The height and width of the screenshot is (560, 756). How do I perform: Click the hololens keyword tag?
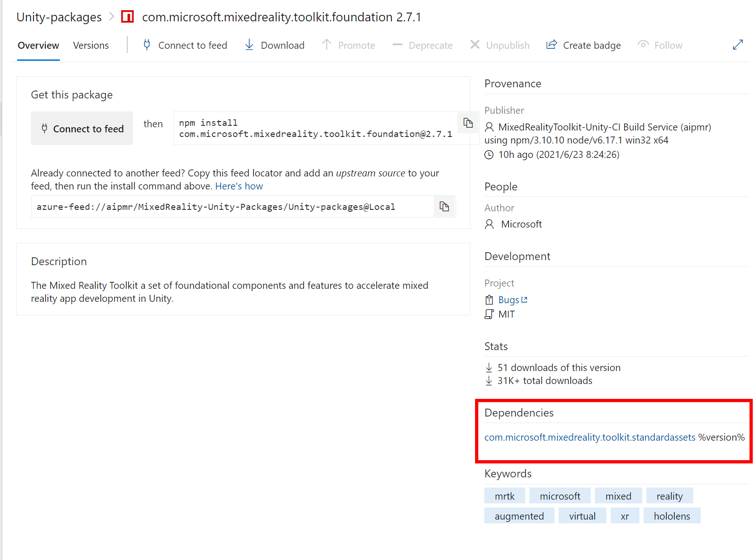pyautogui.click(x=672, y=516)
